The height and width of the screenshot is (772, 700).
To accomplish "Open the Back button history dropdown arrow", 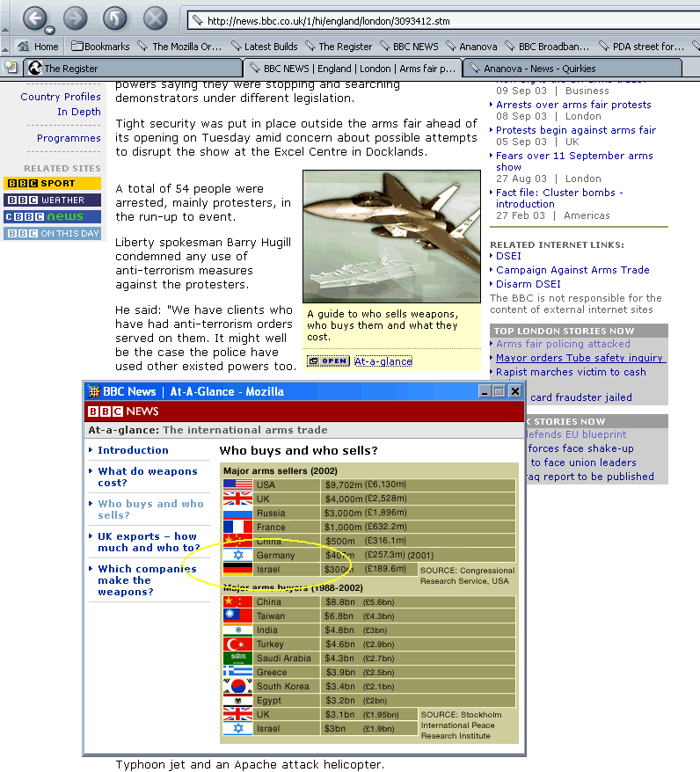I will (x=49, y=31).
